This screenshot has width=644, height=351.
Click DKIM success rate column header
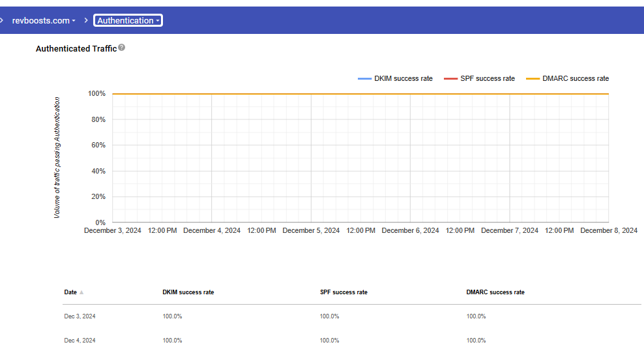coord(188,292)
